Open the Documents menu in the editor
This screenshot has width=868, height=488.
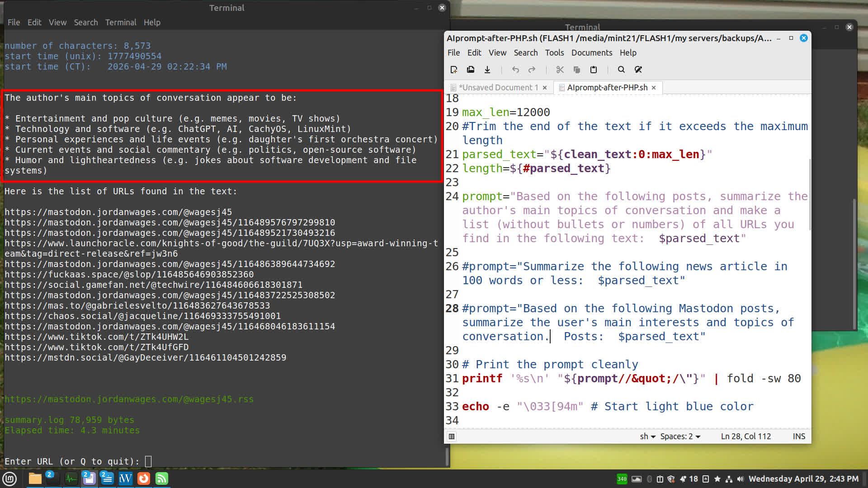point(591,53)
